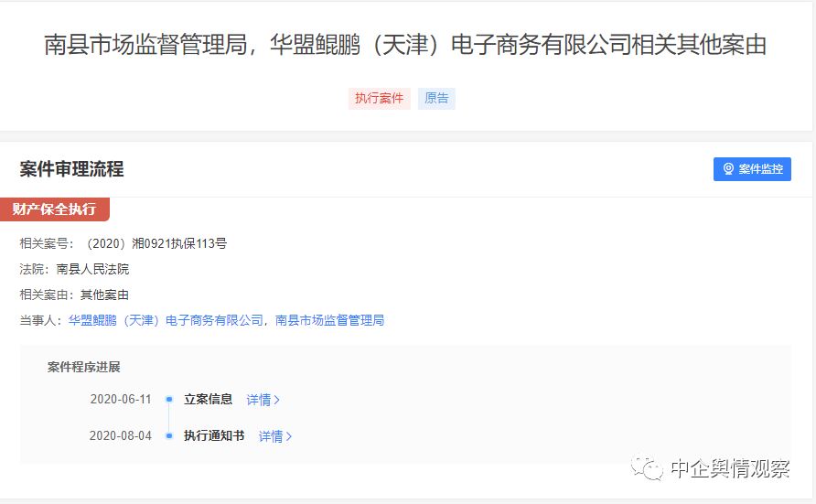Open 南县市场监督管理局 party link

coord(329,320)
